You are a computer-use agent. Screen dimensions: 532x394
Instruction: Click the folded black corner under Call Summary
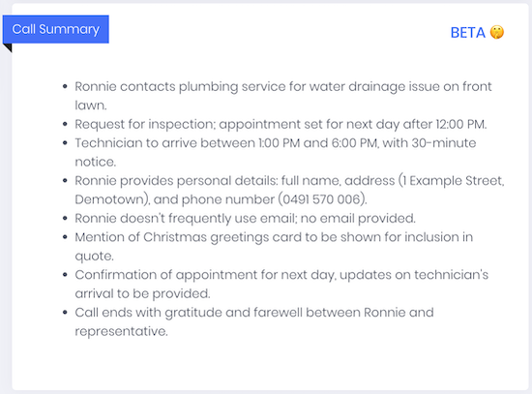click(x=8, y=47)
